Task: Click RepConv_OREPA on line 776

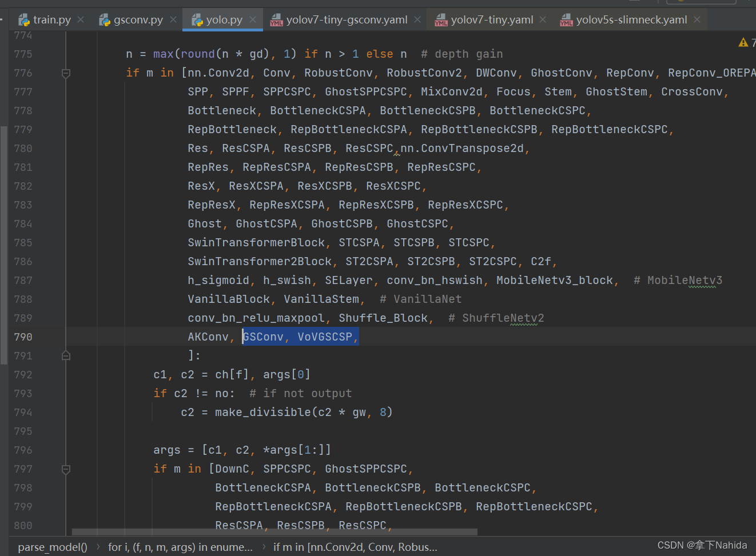Action: point(712,73)
